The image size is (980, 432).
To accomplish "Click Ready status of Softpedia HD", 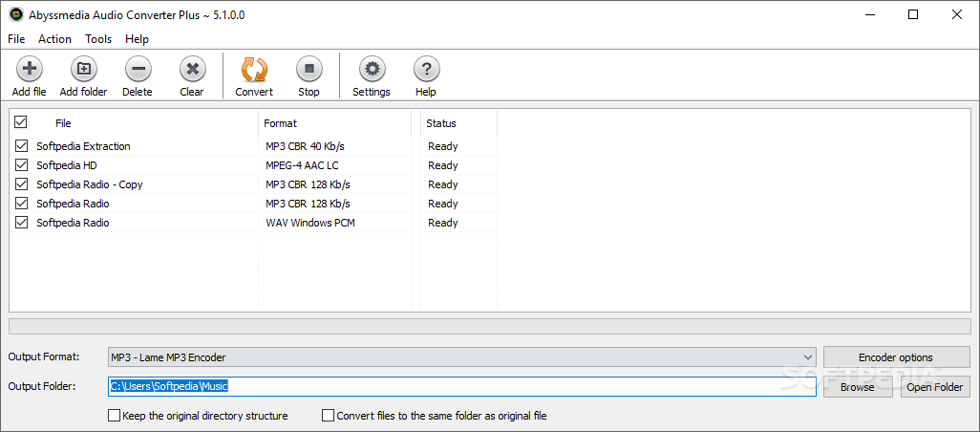I will click(x=443, y=165).
